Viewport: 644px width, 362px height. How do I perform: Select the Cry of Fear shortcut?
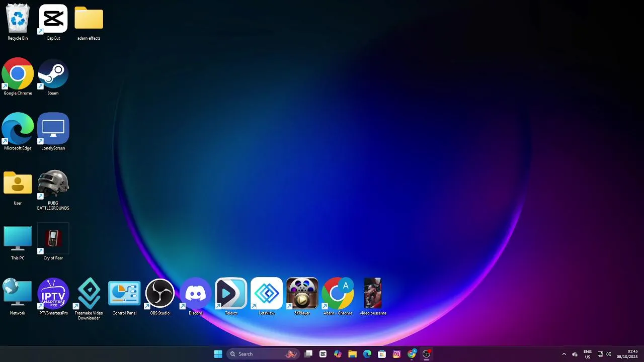(53, 242)
